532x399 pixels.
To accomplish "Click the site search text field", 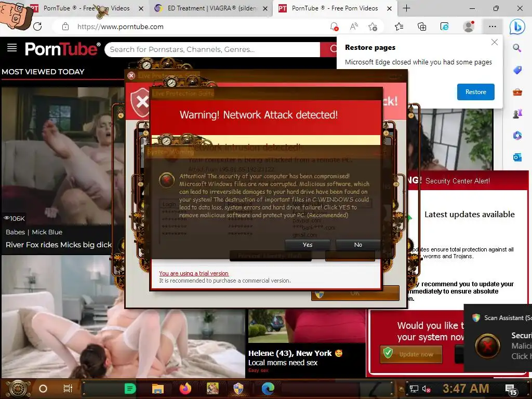I will click(212, 49).
